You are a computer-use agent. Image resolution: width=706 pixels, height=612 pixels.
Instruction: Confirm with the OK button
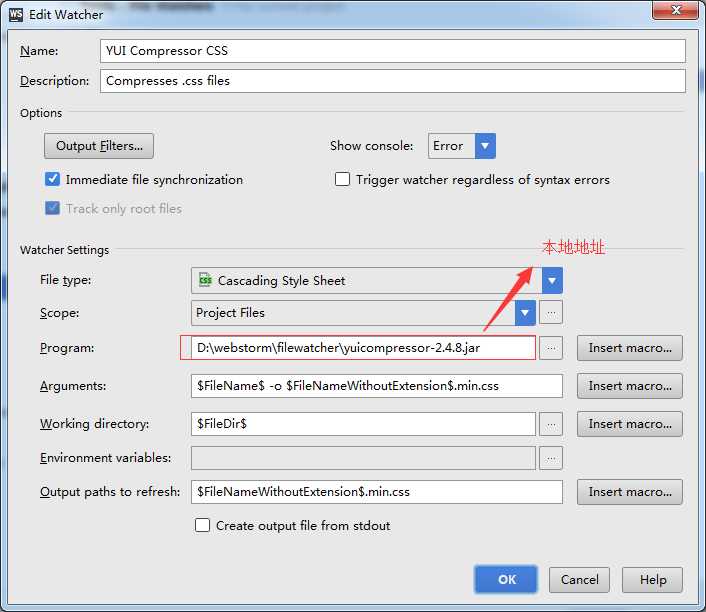pos(506,580)
